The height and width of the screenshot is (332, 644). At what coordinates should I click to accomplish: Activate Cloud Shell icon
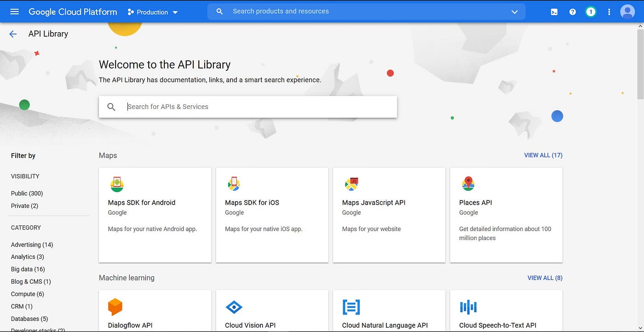coord(554,12)
